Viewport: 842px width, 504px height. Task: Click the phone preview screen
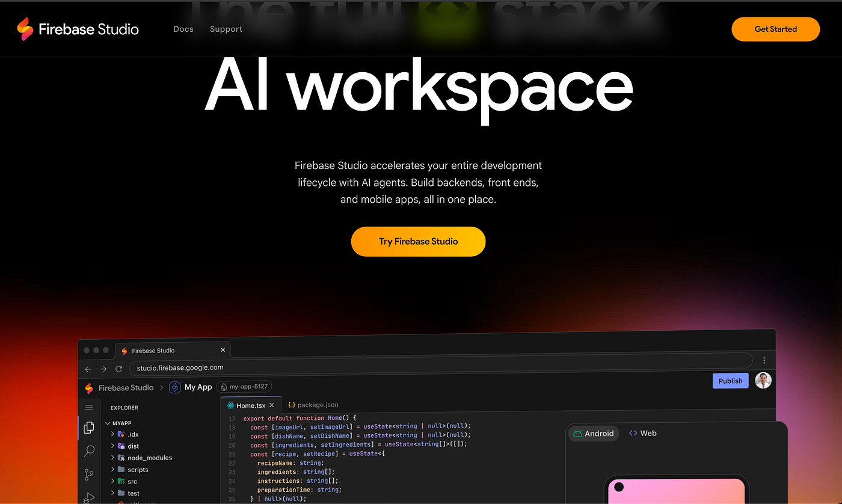click(677, 491)
